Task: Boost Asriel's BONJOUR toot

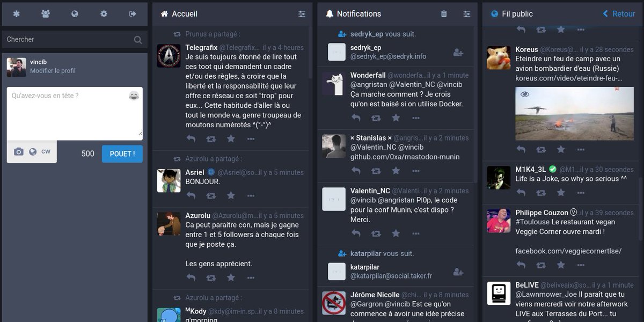Action: (x=211, y=195)
